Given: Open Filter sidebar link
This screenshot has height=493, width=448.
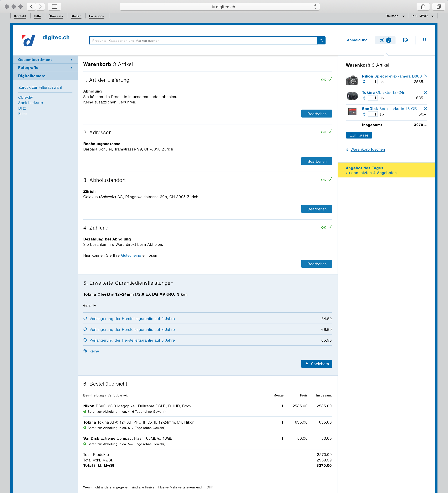Looking at the screenshot, I should click(23, 114).
